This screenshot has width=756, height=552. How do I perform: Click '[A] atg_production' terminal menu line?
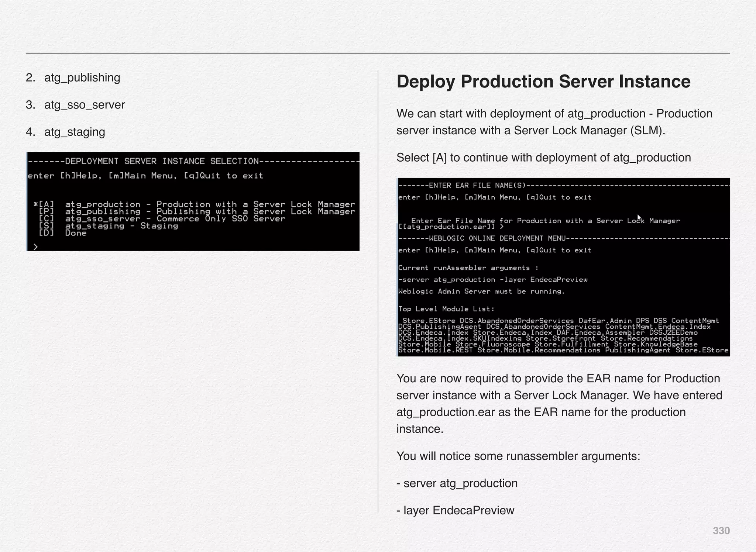(x=195, y=204)
